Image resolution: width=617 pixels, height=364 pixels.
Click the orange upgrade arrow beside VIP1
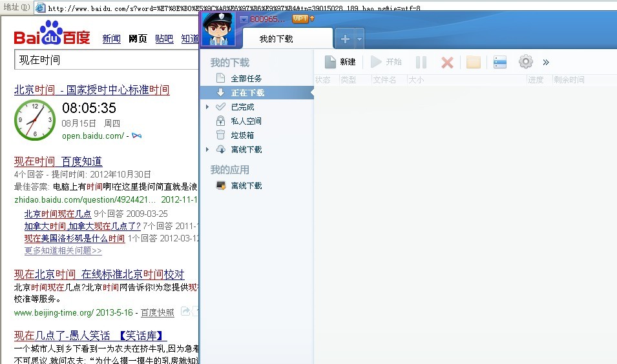coord(312,19)
